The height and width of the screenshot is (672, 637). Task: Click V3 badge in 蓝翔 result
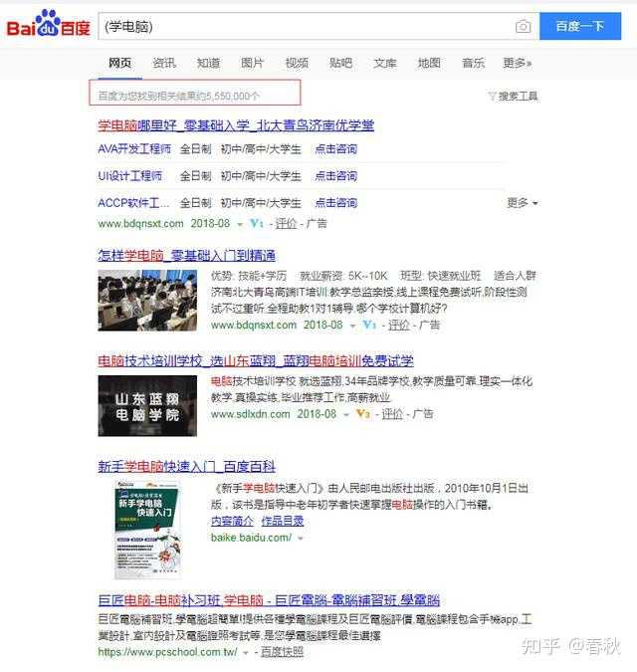pos(363,414)
